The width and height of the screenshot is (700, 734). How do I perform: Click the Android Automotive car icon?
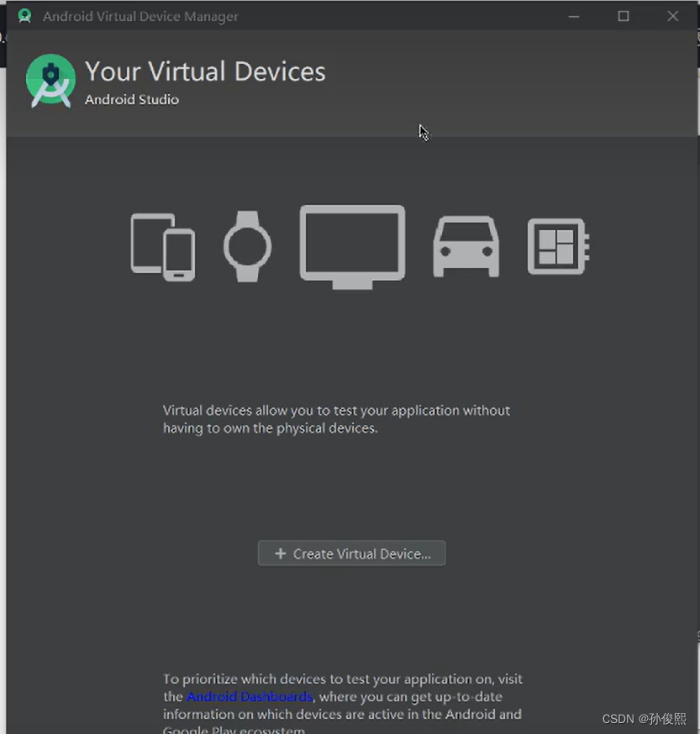[466, 246]
